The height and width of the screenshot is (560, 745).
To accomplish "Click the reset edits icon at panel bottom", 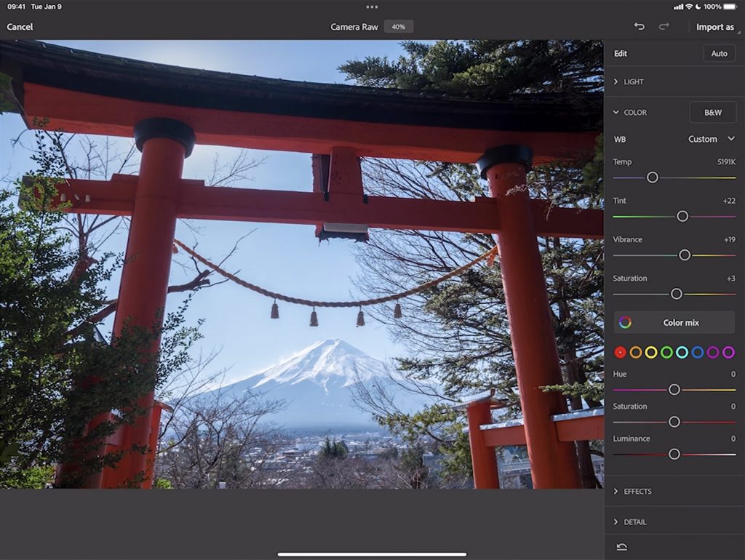I will (621, 547).
